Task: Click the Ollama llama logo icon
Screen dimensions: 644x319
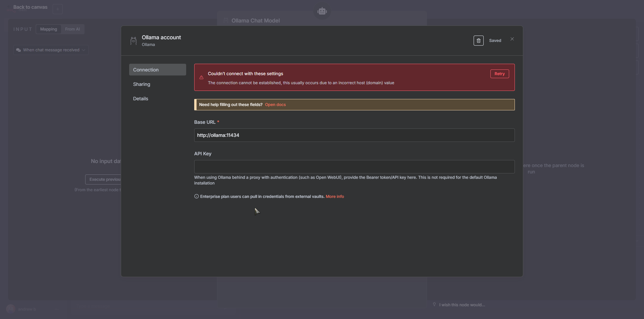Action: click(133, 41)
